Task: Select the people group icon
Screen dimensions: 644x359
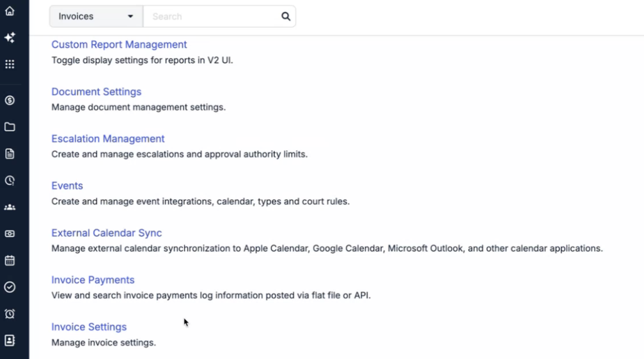Action: coord(10,207)
